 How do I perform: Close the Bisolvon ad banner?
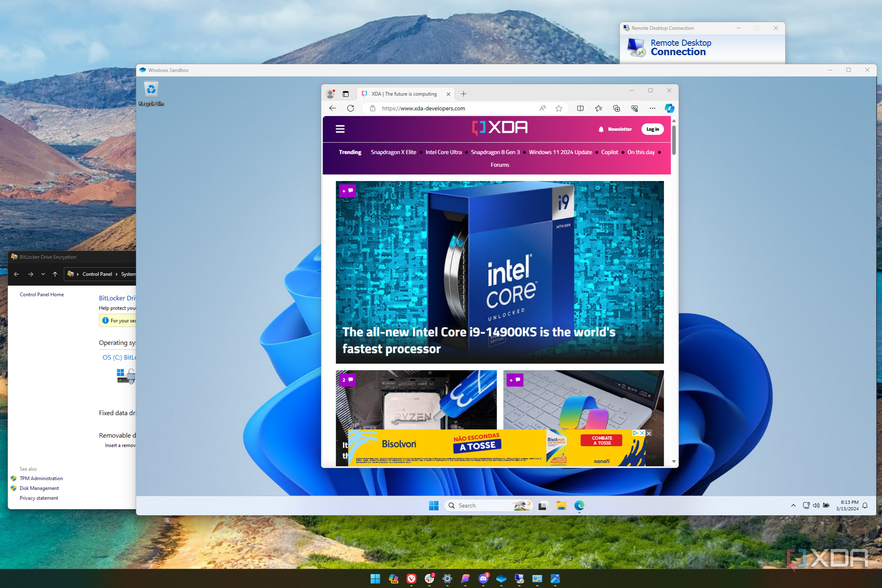click(x=649, y=433)
